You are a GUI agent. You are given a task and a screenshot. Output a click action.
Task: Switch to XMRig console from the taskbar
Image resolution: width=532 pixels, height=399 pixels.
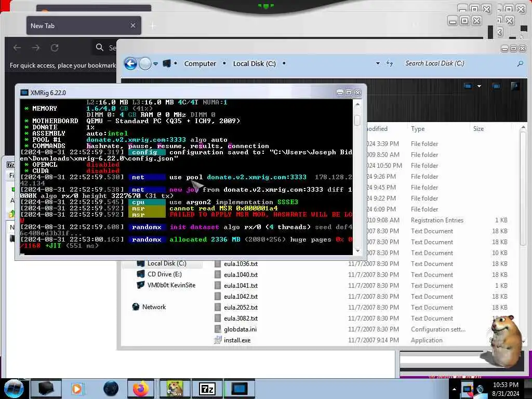point(239,389)
